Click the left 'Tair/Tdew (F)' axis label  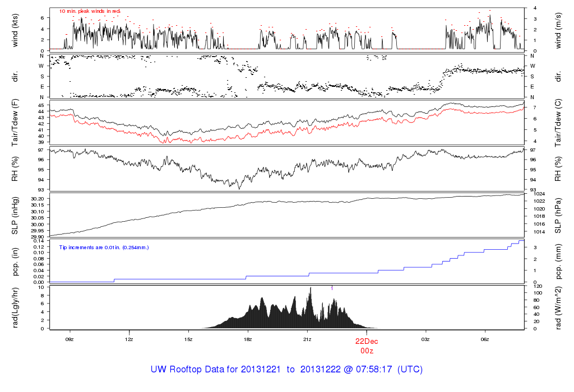15,123
